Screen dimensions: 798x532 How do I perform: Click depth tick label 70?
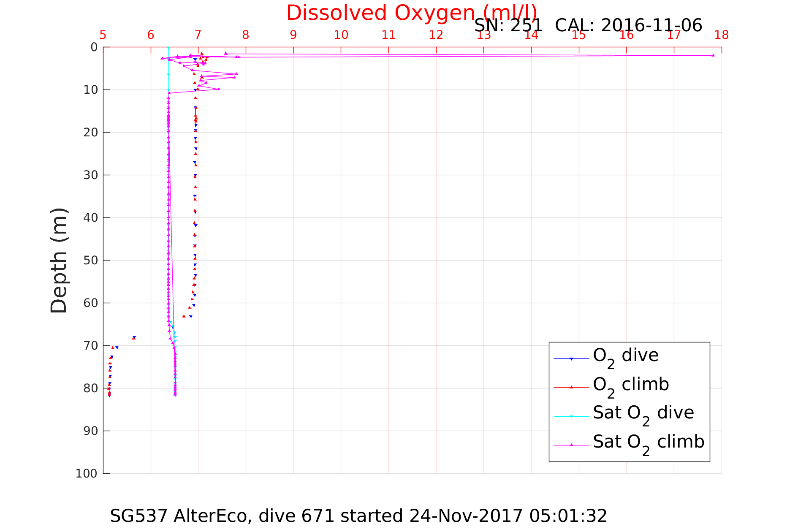[x=91, y=346]
